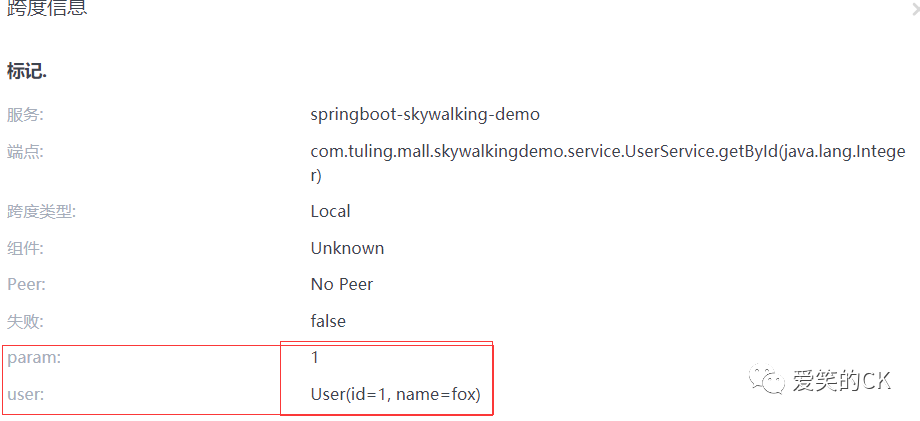Select the springboot-skywalking-demo service value
The width and height of the screenshot is (920, 421).
(425, 114)
